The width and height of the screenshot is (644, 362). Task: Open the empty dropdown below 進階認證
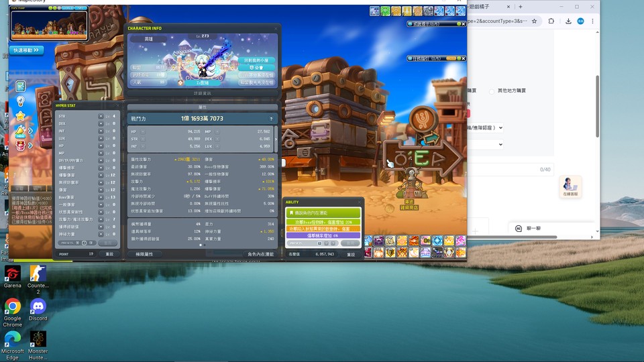(486, 145)
